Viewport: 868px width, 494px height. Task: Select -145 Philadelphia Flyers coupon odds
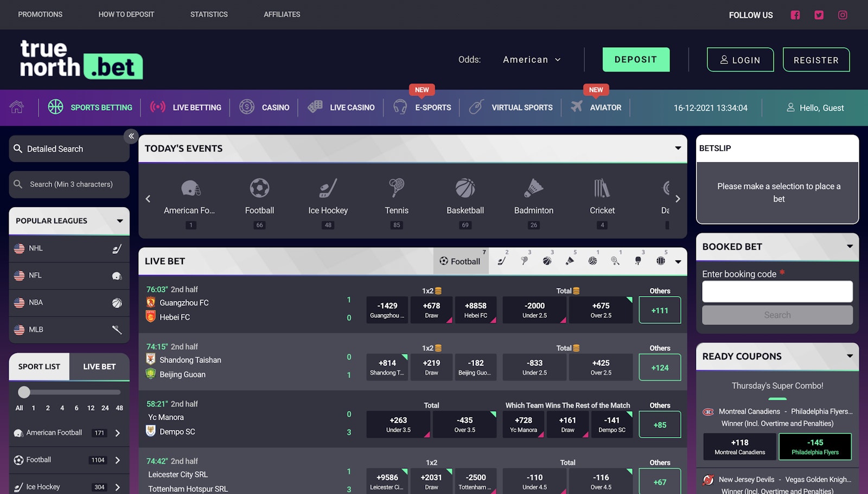[x=815, y=446]
